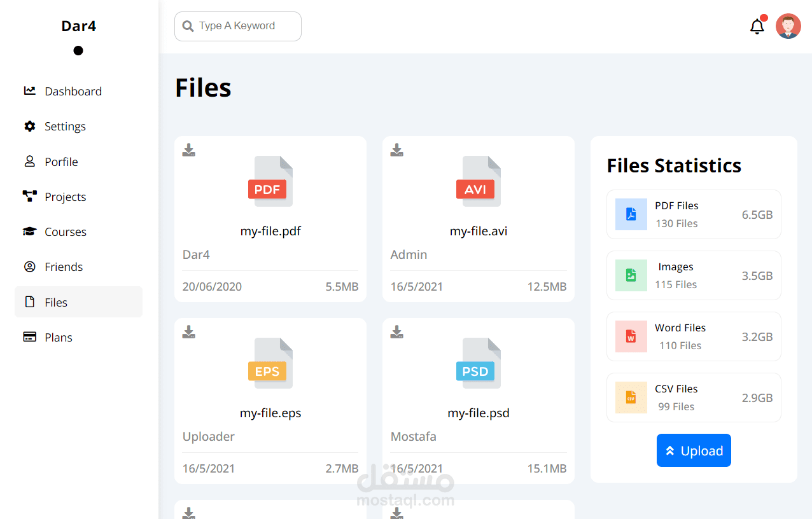The height and width of the screenshot is (519, 812).
Task: Click the Uploader name on EPS card
Action: [x=209, y=436]
